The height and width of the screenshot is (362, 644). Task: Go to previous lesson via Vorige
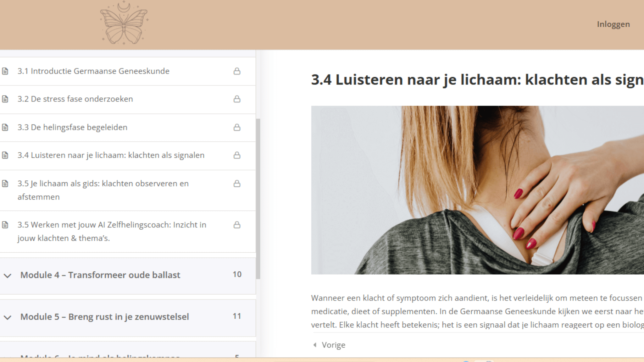[333, 345]
